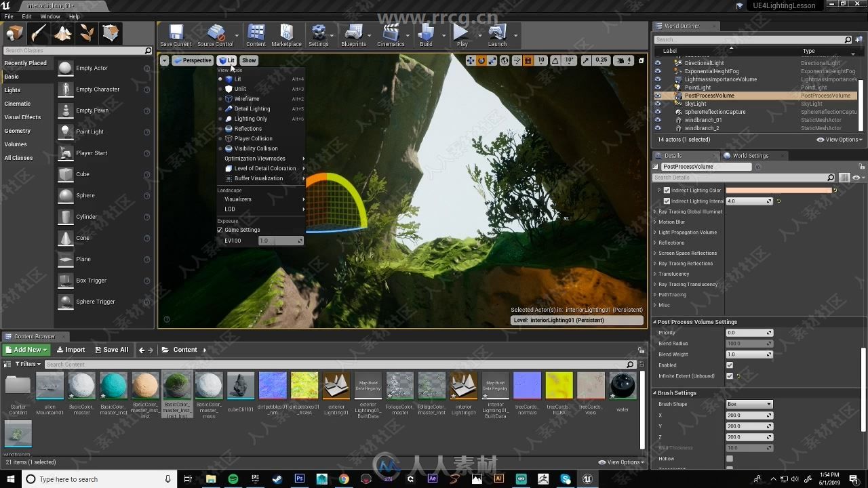Click the Show viewport button

(x=249, y=60)
